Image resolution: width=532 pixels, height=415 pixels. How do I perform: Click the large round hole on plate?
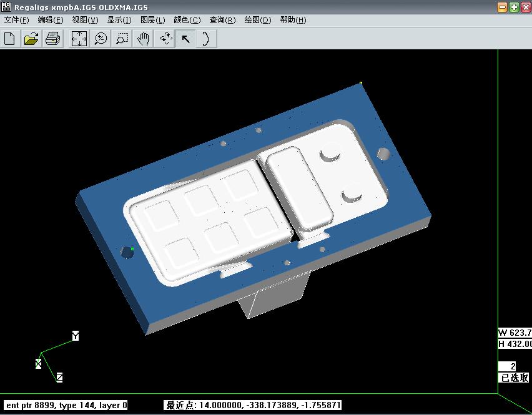coord(383,154)
